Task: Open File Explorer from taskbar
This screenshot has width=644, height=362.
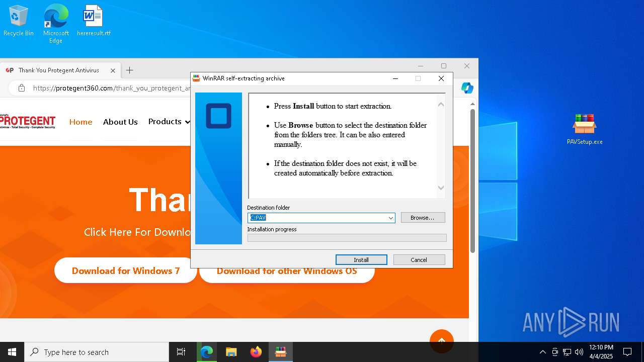Action: [231, 352]
